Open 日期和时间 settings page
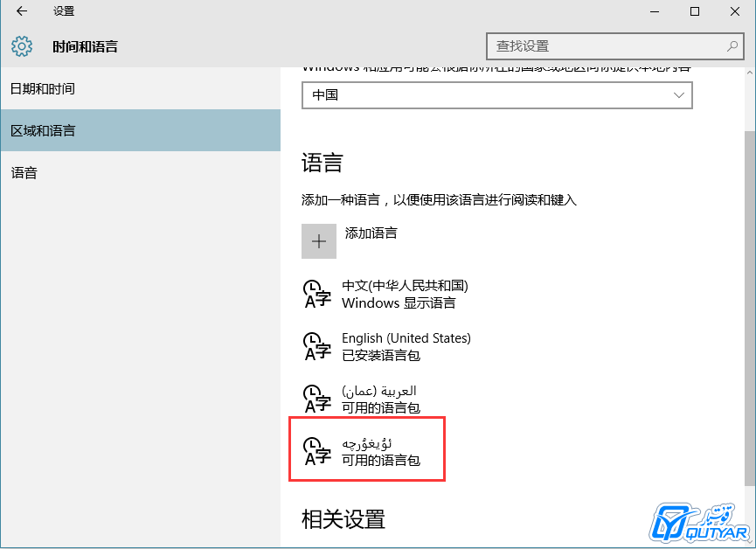The width and height of the screenshot is (756, 549). click(x=141, y=89)
